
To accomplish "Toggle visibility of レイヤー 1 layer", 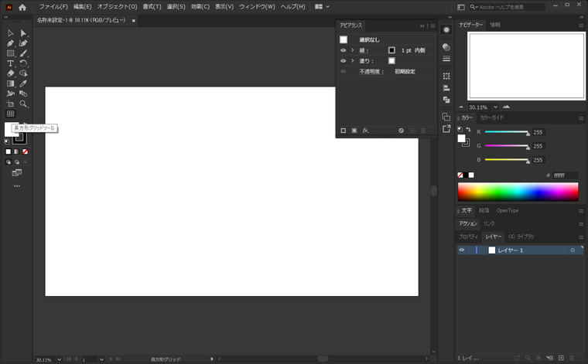I will (462, 250).
